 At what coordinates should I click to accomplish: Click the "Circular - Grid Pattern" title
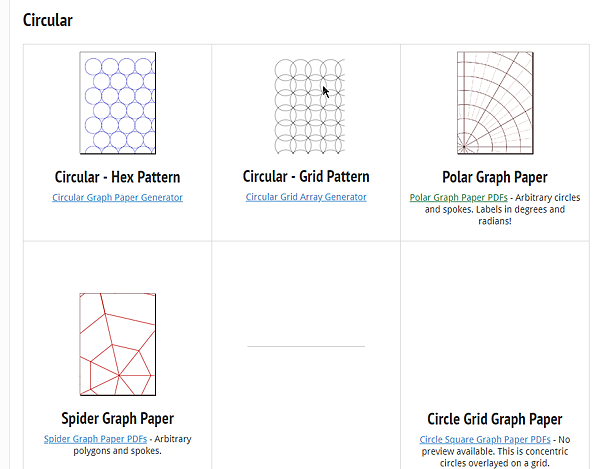pos(306,177)
